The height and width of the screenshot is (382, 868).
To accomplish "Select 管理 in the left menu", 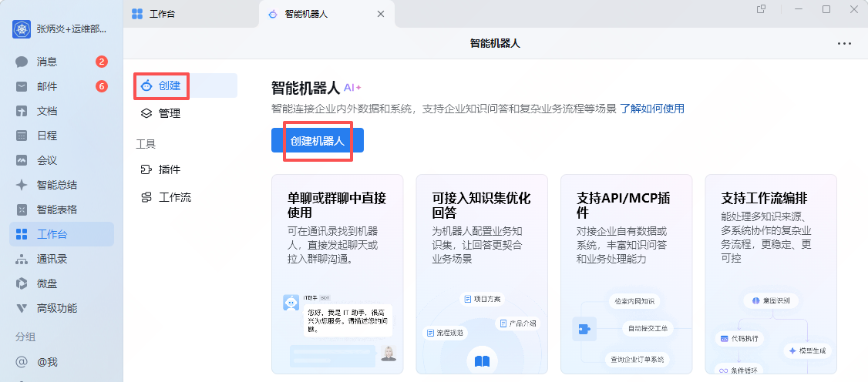I will click(187, 113).
